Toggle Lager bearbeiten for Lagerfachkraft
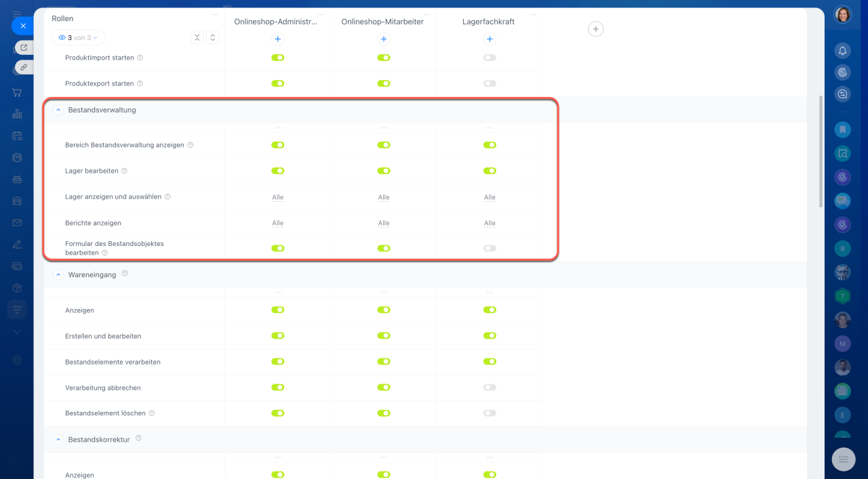868x479 pixels. click(490, 171)
